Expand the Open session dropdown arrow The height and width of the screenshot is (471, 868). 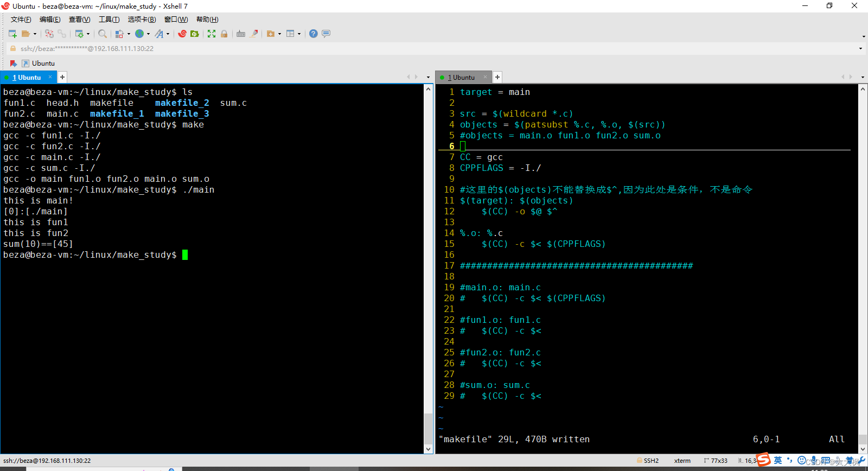[x=35, y=34]
